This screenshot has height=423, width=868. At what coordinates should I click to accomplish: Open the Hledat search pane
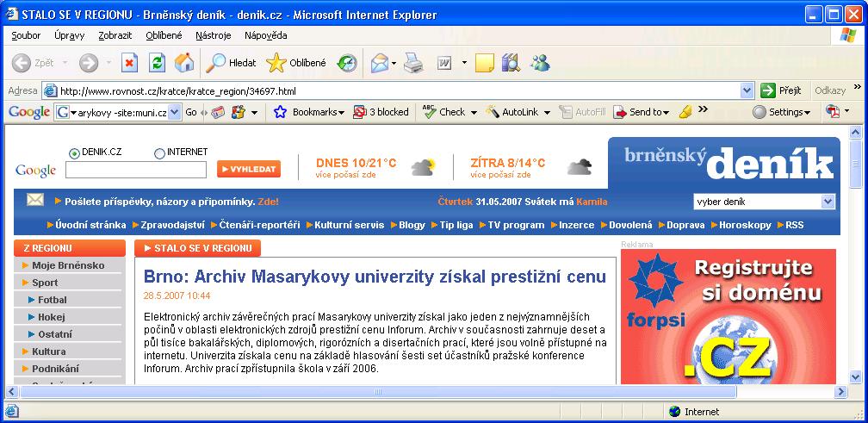(231, 63)
